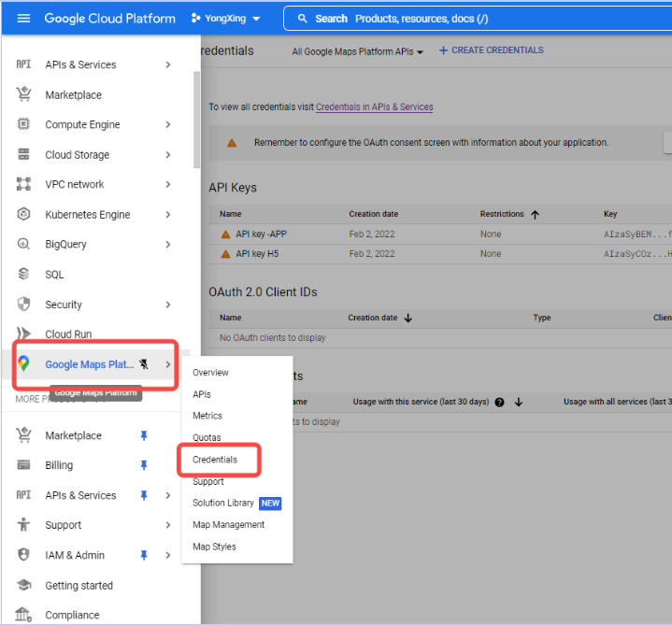Viewport: 672px width, 625px height.
Task: Click the Compute Engine chip icon
Action: tap(23, 124)
